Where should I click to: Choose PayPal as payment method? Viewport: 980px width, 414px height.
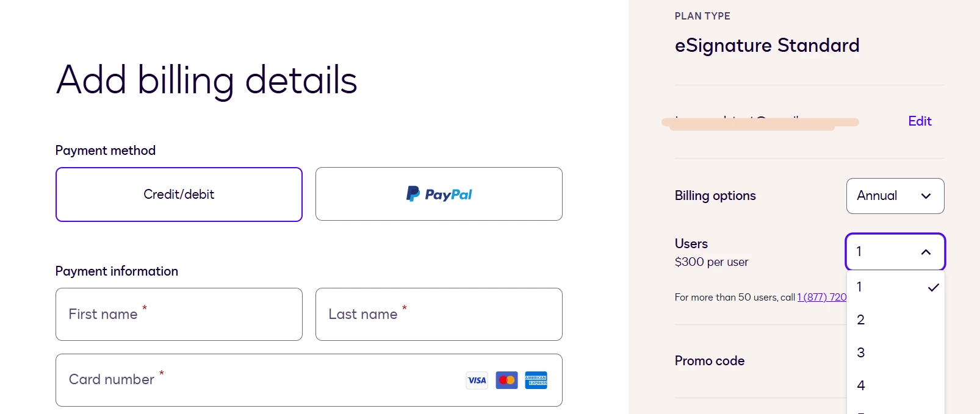[x=439, y=194]
